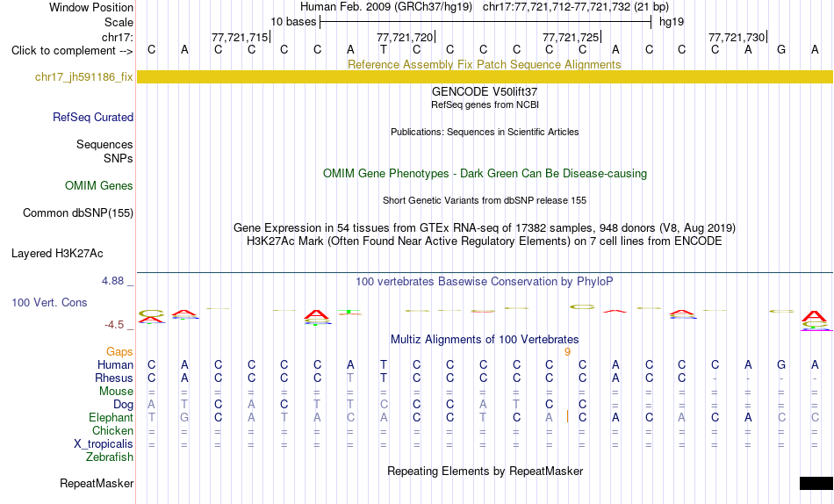Image resolution: width=834 pixels, height=504 pixels.
Task: Click the orange gap number 9
Action: tap(567, 352)
